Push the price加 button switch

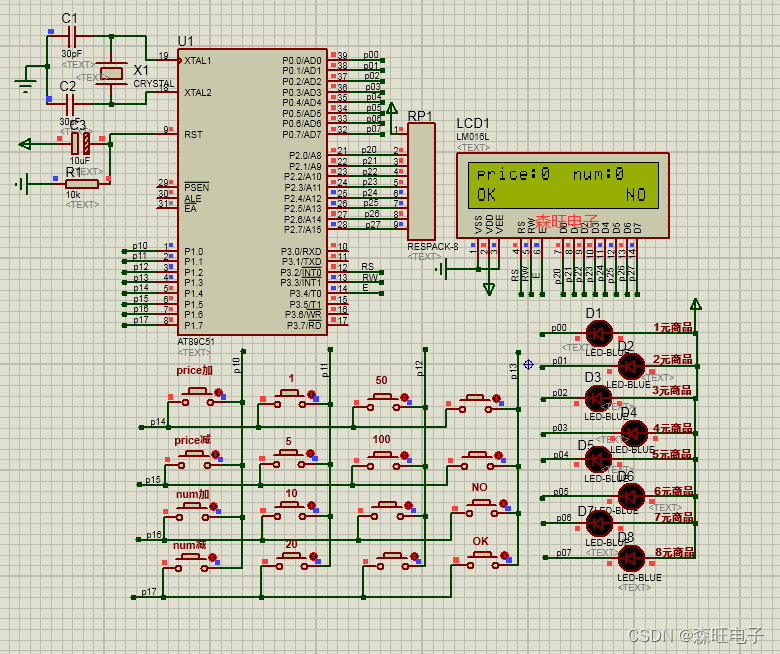197,396
